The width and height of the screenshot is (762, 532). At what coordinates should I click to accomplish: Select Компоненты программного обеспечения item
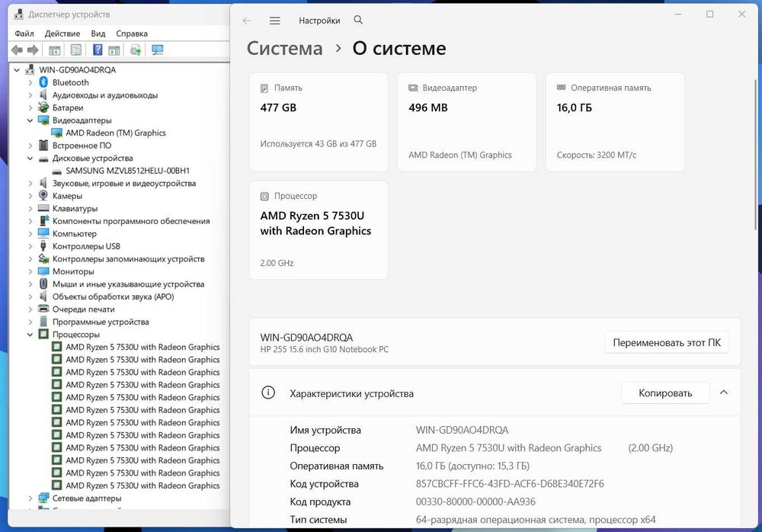[x=131, y=221]
